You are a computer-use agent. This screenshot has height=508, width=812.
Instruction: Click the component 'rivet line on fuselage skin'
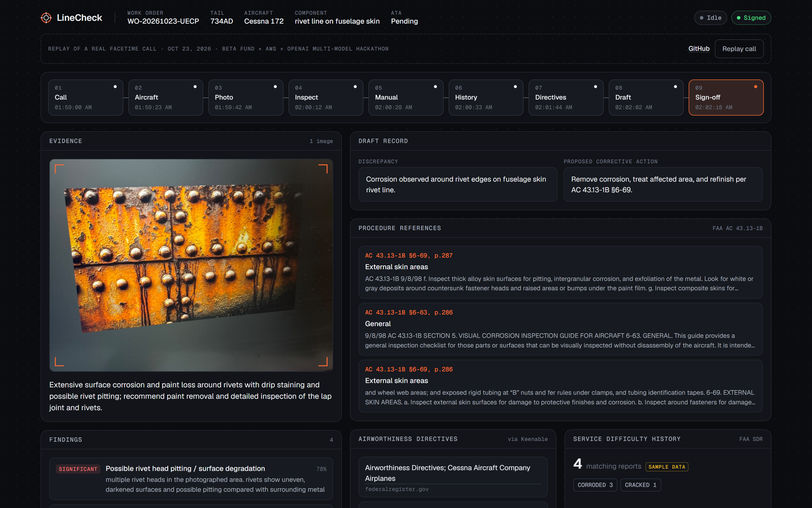(x=337, y=21)
